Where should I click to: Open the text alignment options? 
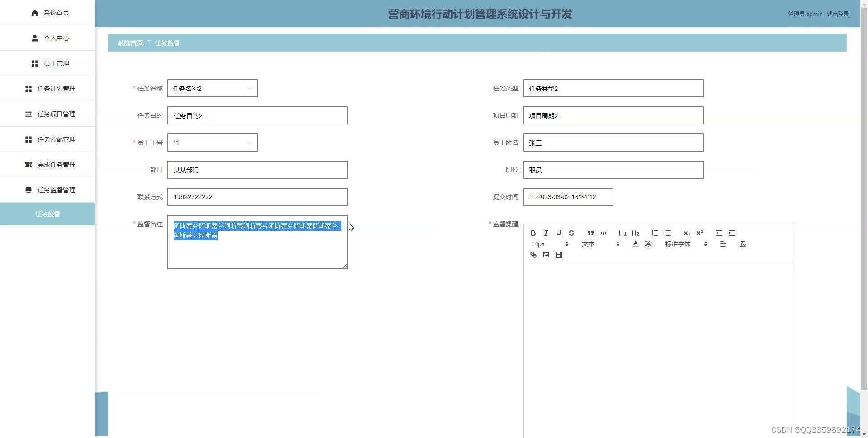click(723, 244)
